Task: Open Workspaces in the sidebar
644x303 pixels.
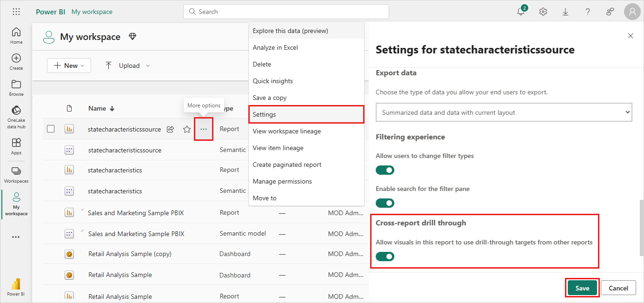Action: (x=16, y=175)
